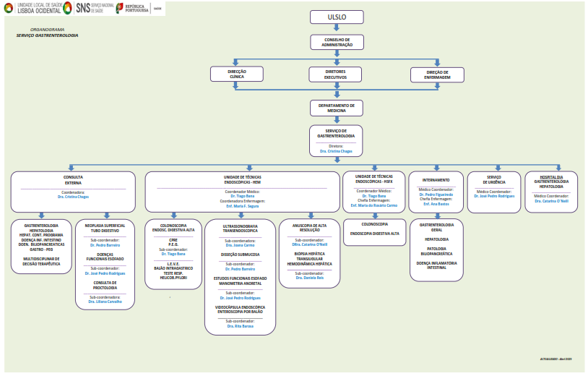Click Enf. Marta F. Segura name link
The height and width of the screenshot is (376, 588).
pyautogui.click(x=243, y=206)
